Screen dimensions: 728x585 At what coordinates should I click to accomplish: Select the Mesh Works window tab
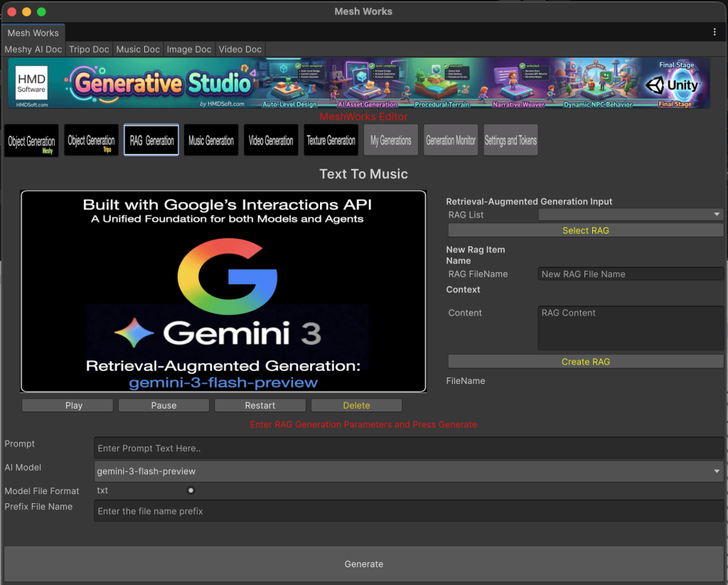[x=33, y=33]
